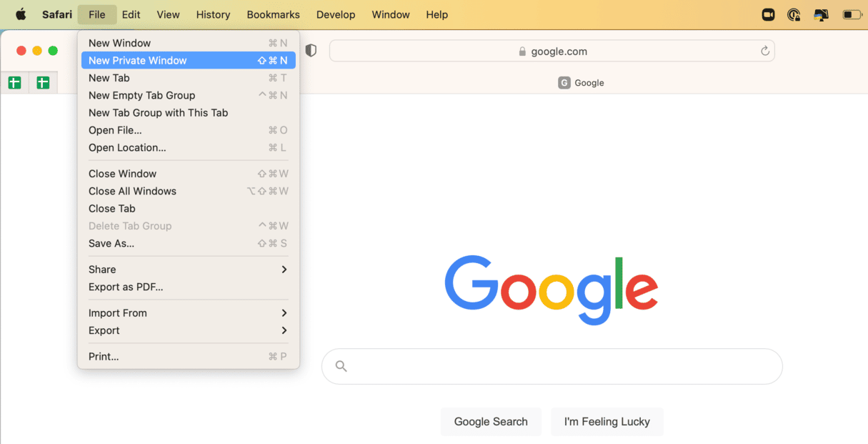Click the I'm Feeling Lucky button
The height and width of the screenshot is (444, 868).
pyautogui.click(x=607, y=422)
